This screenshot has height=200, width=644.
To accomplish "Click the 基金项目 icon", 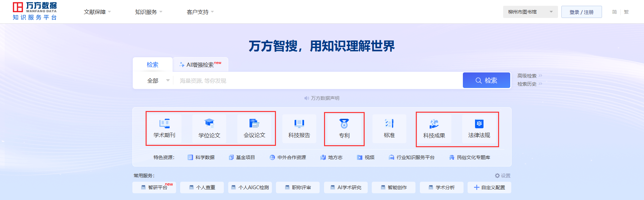I will 231,157.
